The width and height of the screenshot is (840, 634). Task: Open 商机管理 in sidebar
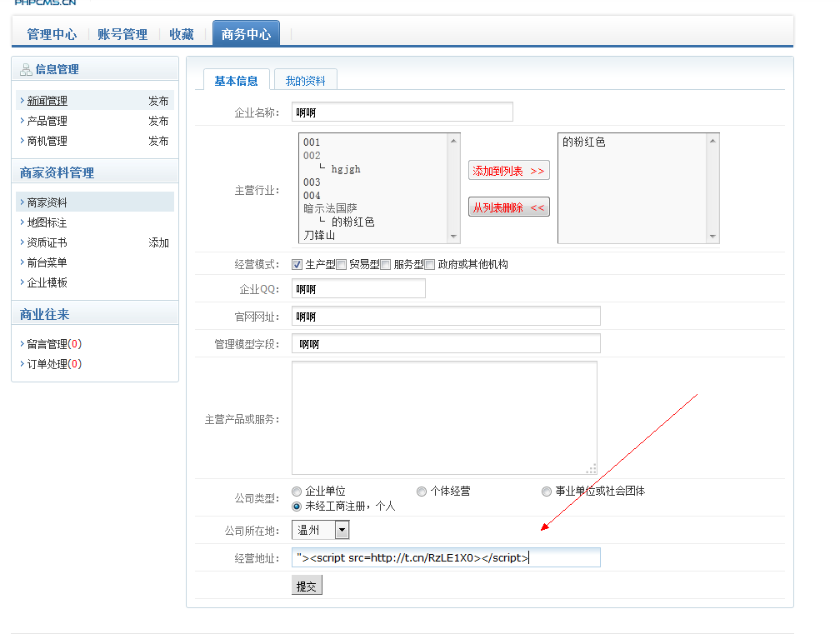click(47, 141)
